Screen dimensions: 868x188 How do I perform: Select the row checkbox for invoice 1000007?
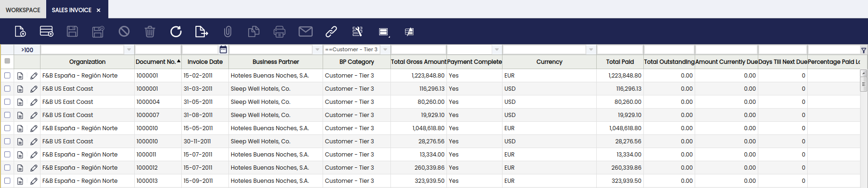tap(7, 115)
